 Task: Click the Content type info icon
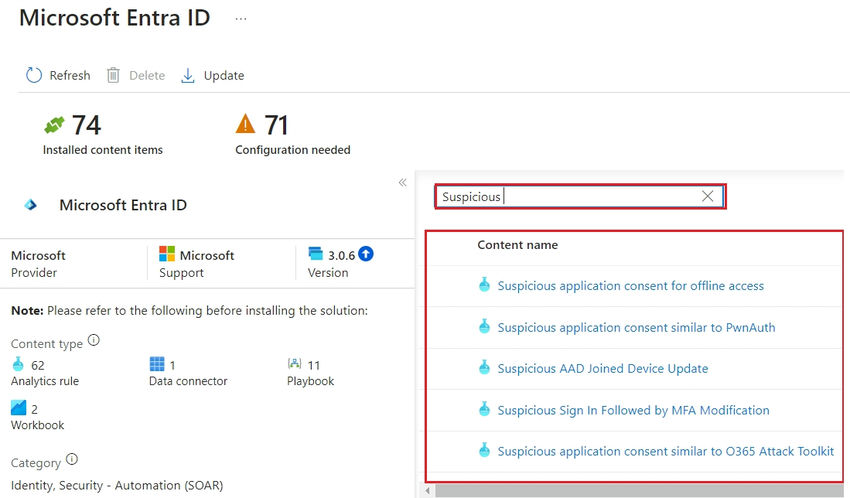click(x=94, y=340)
